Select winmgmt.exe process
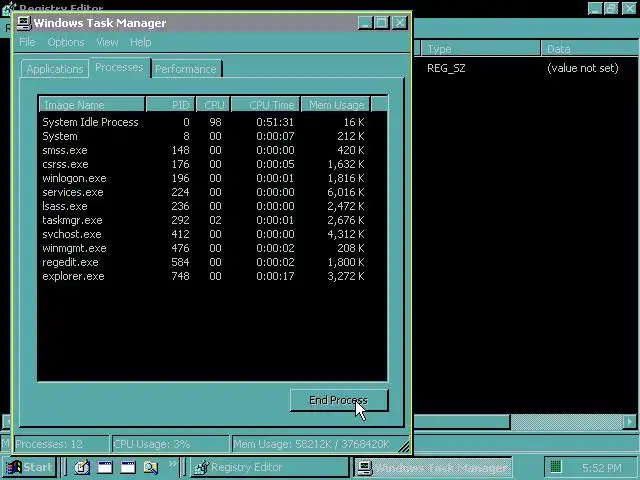Image resolution: width=640 pixels, height=480 pixels. pyautogui.click(x=212, y=248)
